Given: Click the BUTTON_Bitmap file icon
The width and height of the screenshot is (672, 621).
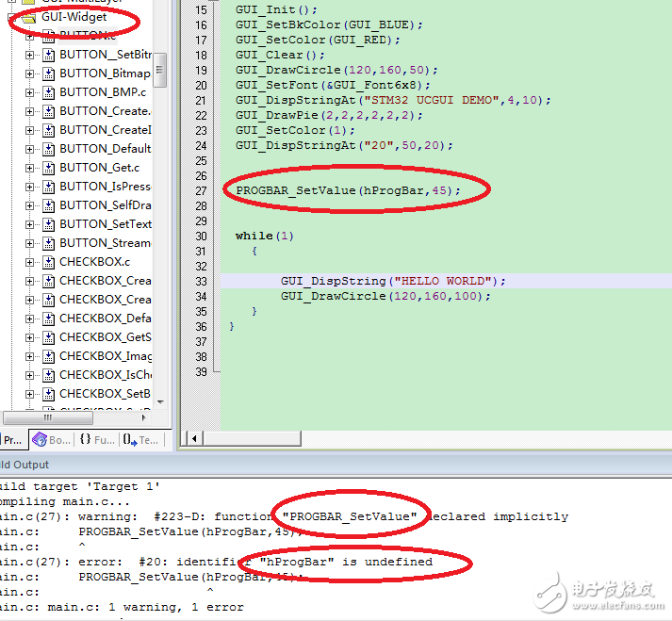Looking at the screenshot, I should tap(48, 74).
